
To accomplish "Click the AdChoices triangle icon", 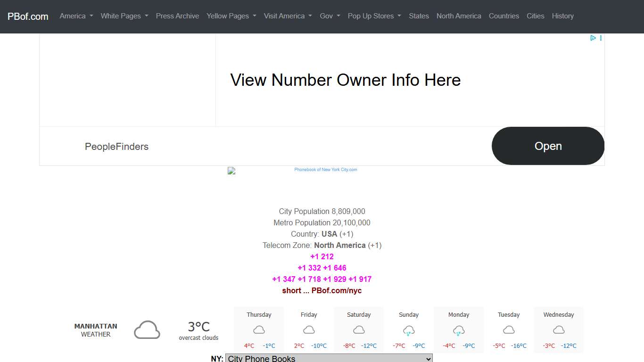I will 593,38.
